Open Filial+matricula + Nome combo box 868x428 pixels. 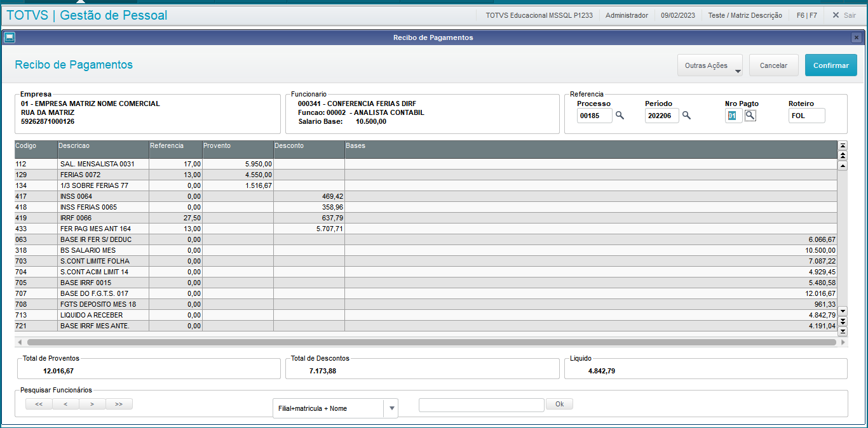point(335,408)
